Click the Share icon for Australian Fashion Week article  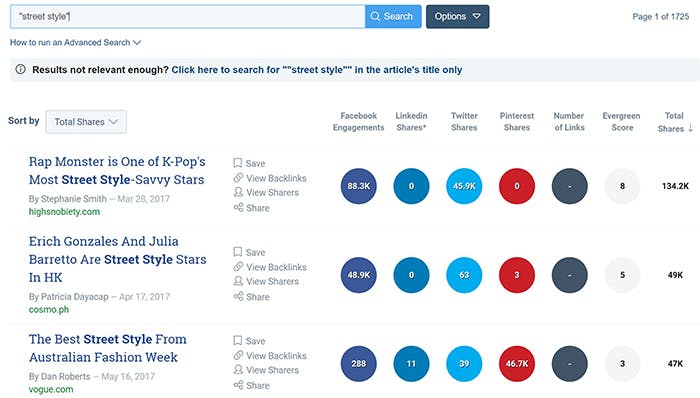point(238,385)
